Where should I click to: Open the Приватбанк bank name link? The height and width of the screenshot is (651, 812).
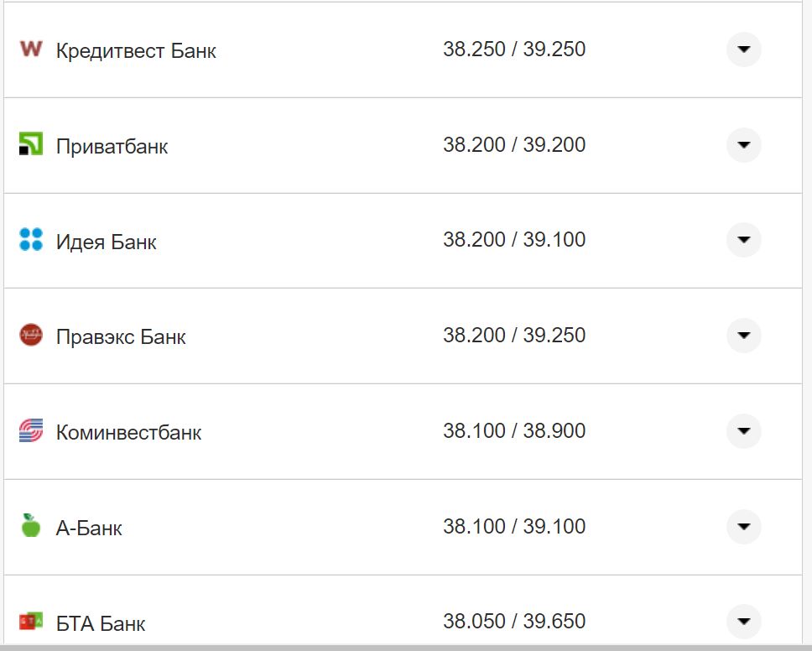(112, 146)
